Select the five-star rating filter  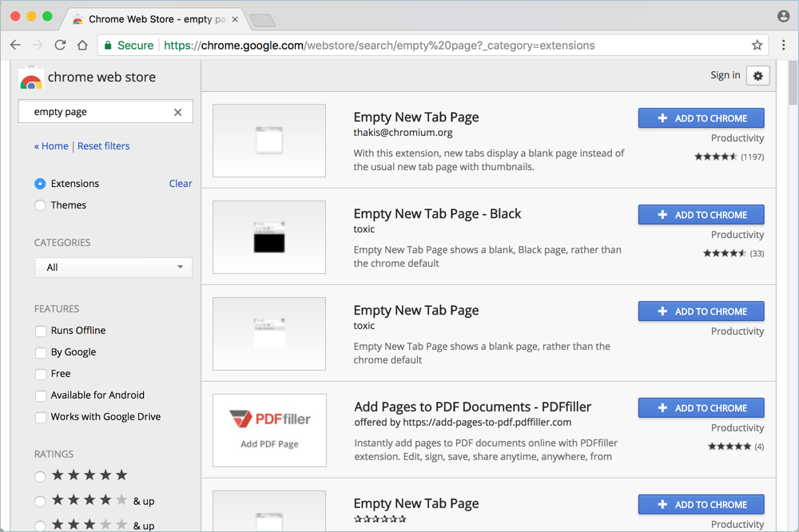tap(40, 476)
